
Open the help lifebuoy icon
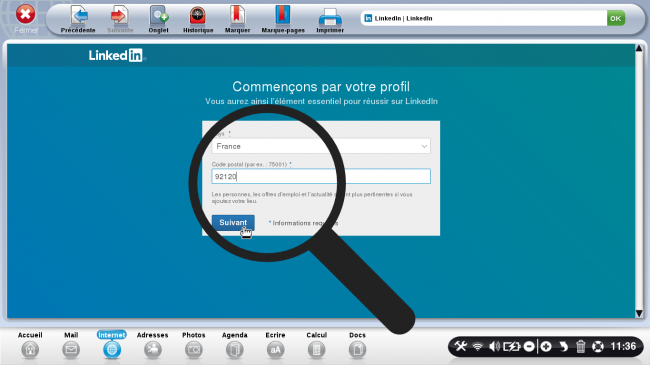click(x=598, y=346)
